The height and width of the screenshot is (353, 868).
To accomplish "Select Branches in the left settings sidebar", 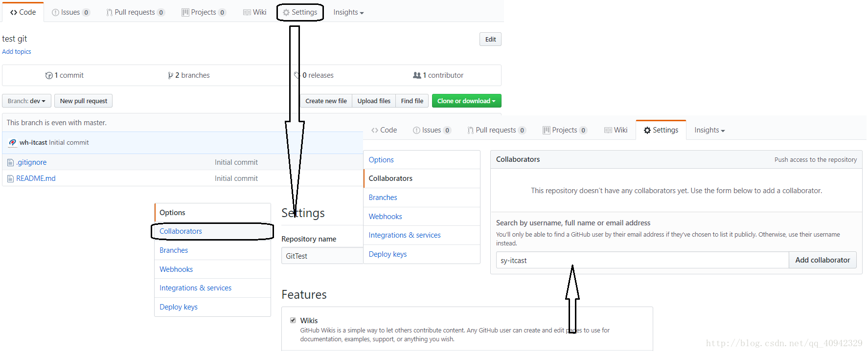I will [x=213, y=250].
